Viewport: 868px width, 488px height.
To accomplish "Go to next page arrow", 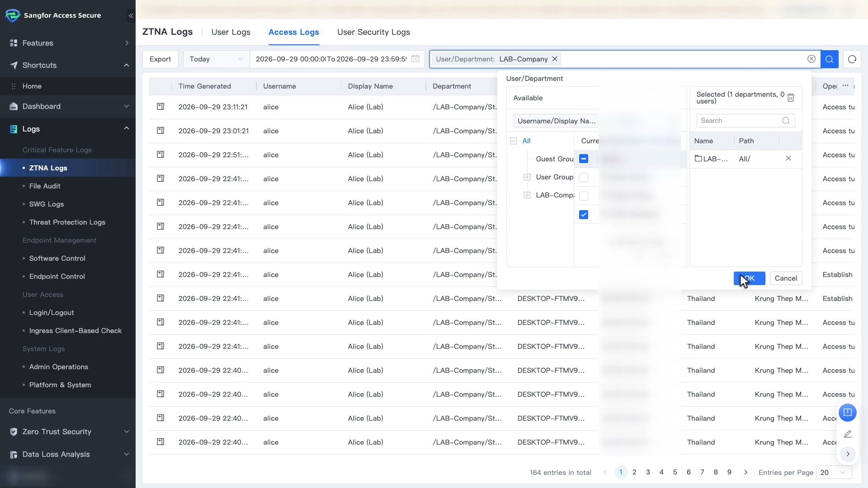I will [745, 472].
